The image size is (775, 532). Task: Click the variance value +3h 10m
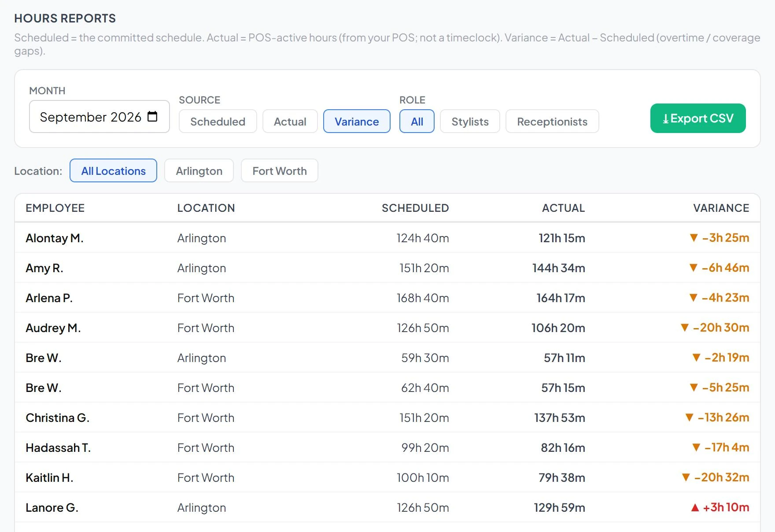click(726, 507)
